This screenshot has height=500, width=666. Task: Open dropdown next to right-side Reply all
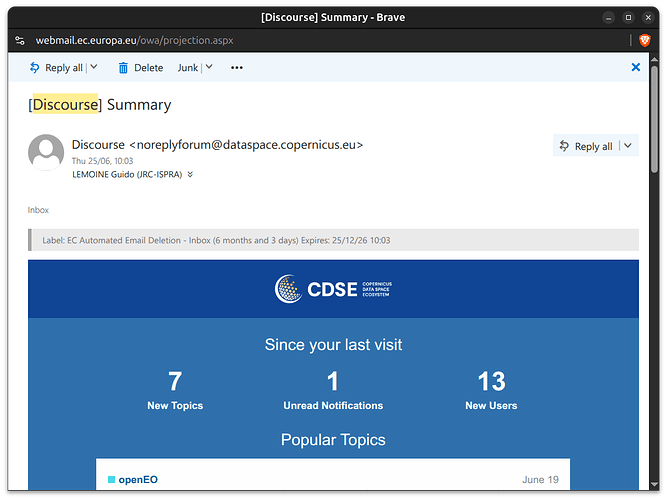628,146
